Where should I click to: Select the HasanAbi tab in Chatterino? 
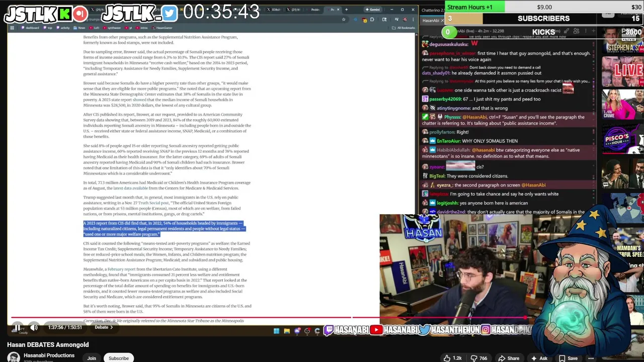point(430,21)
